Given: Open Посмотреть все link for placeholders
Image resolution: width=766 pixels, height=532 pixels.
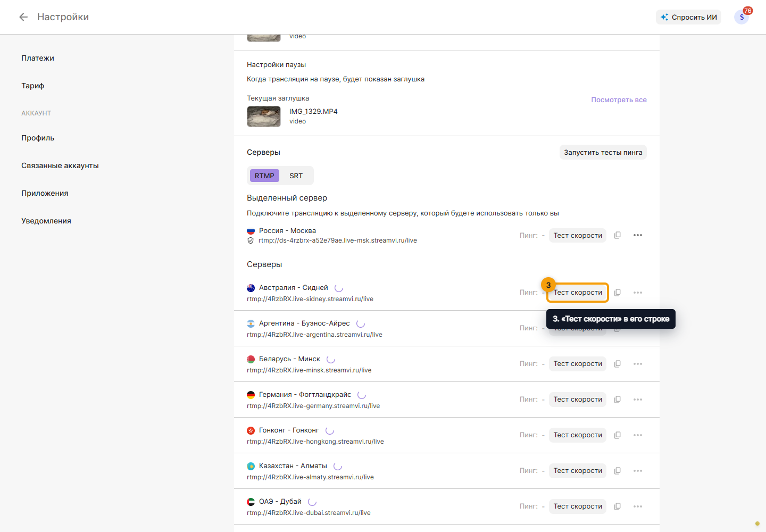Looking at the screenshot, I should (619, 99).
